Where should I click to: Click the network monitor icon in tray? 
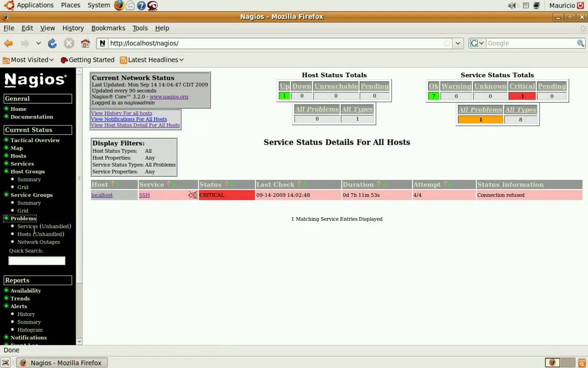(x=536, y=5)
